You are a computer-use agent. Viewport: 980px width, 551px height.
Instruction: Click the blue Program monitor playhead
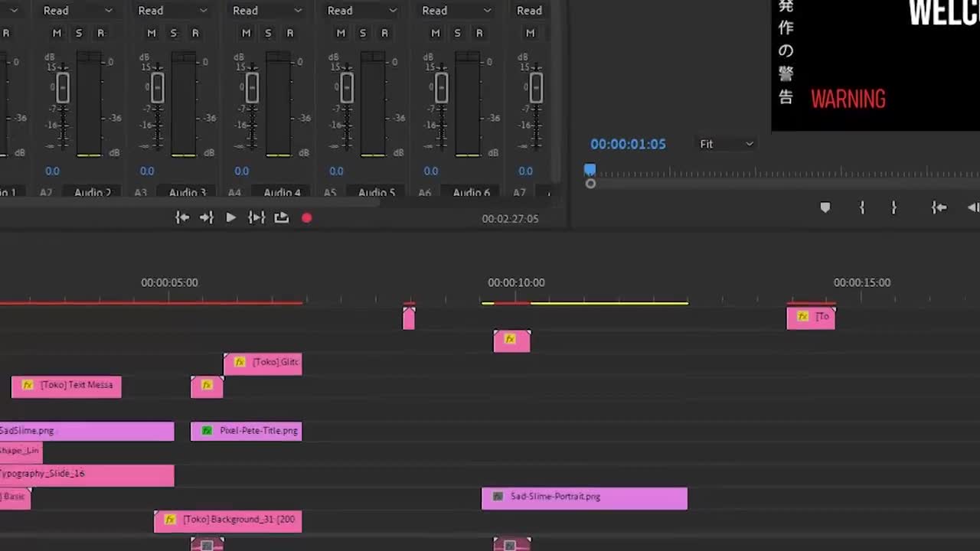point(590,170)
